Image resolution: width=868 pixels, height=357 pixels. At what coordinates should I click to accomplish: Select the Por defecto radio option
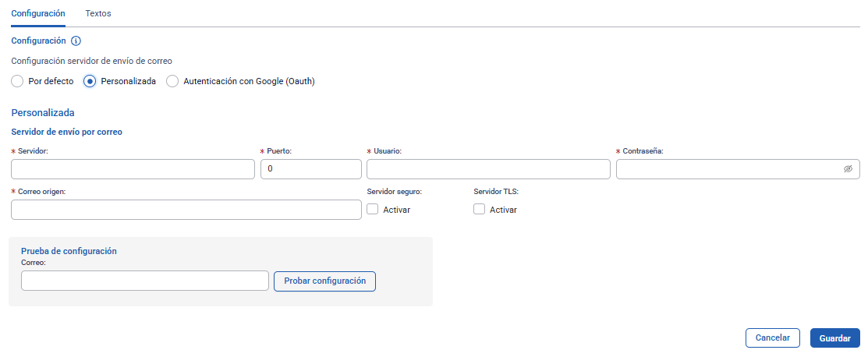17,81
